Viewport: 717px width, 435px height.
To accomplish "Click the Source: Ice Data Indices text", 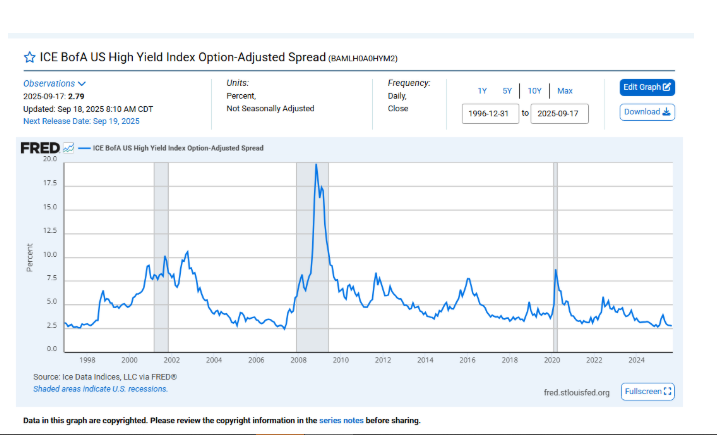I will (x=105, y=377).
